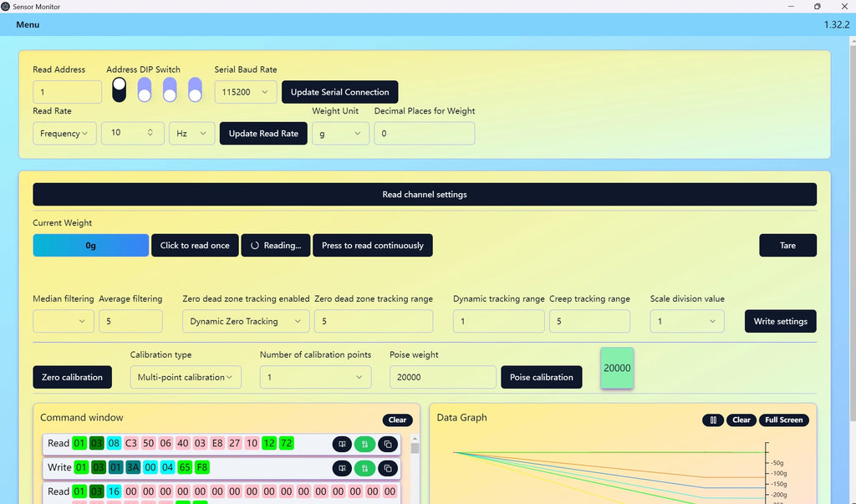Click the Write settings button
Viewport: 856px width, 504px height.
click(x=781, y=321)
